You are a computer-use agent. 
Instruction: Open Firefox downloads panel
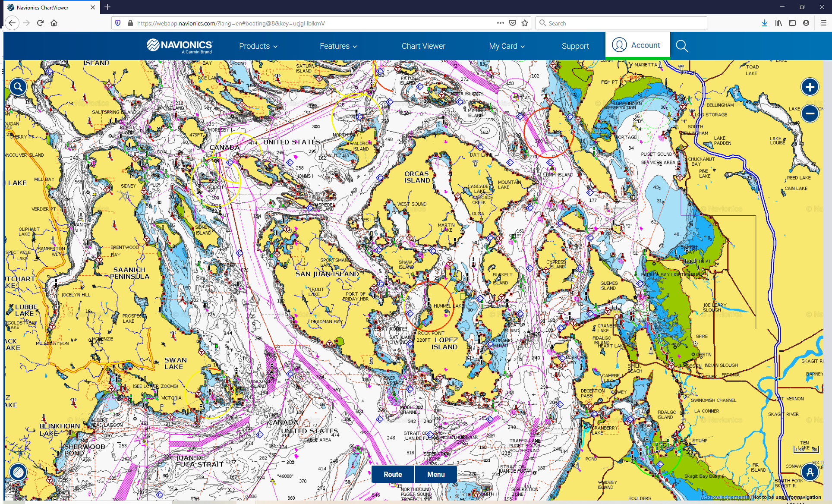pos(764,23)
